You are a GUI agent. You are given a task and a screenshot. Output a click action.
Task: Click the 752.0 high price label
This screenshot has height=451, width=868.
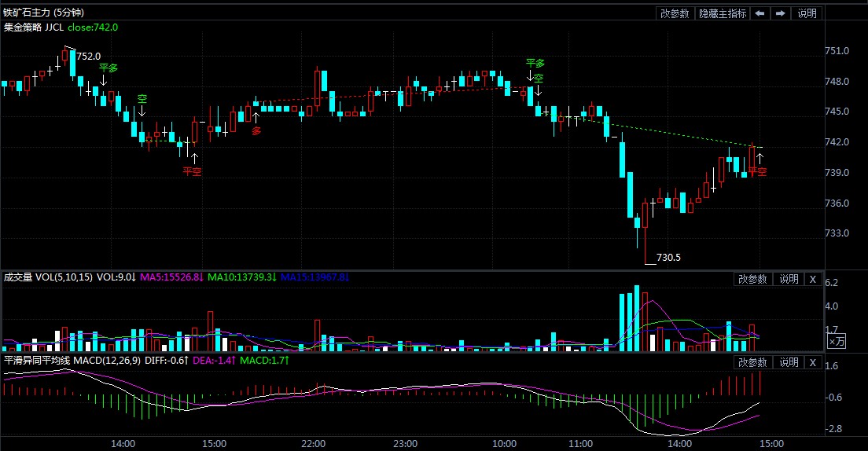coord(89,57)
